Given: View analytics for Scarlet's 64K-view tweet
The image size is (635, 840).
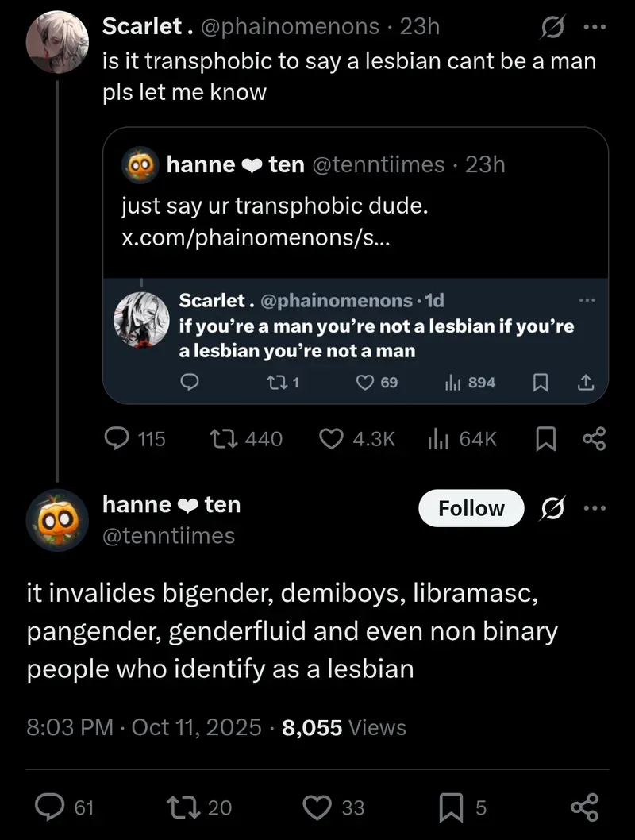Looking at the screenshot, I should pyautogui.click(x=439, y=438).
